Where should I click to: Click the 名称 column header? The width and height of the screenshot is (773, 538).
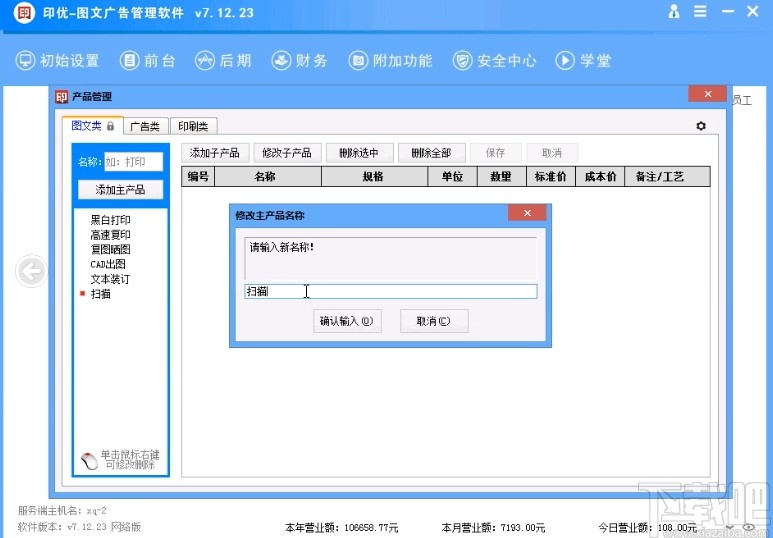pos(268,177)
